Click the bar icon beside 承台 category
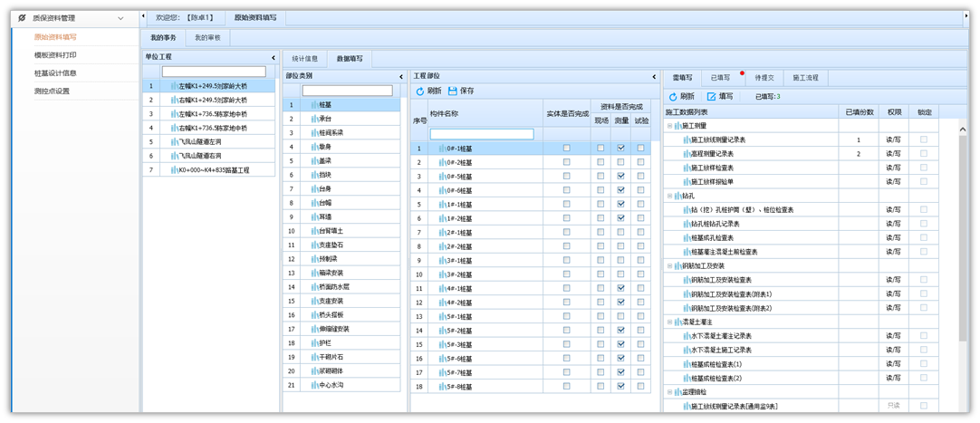The image size is (980, 423). (x=313, y=119)
